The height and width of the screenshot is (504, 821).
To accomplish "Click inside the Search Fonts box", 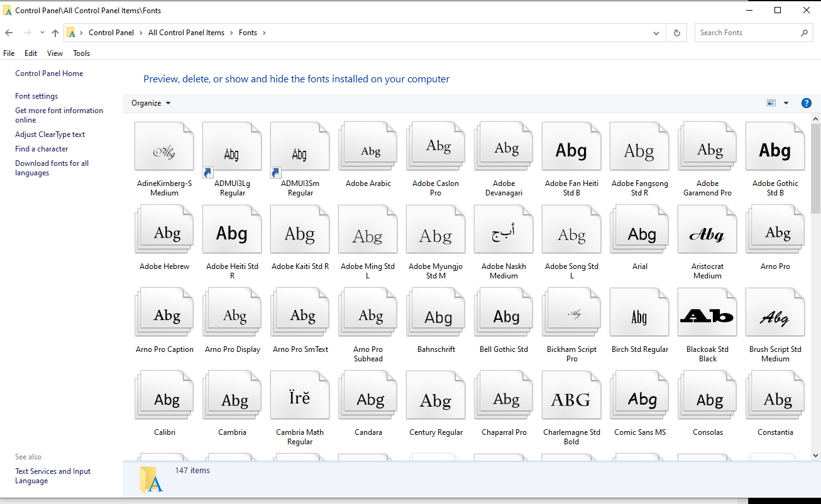I will pos(742,32).
